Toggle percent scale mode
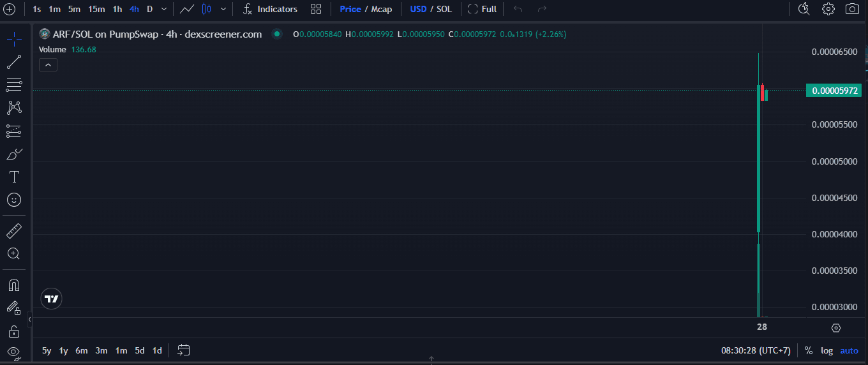The image size is (868, 365). (808, 350)
